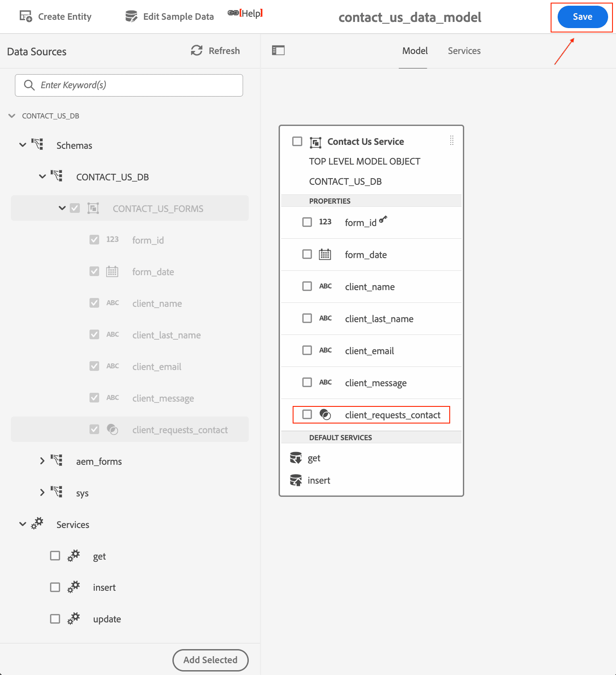Viewport: 616px width, 675px height.
Task: Click the gears icon beside insert in Data Sources
Action: pos(74,587)
